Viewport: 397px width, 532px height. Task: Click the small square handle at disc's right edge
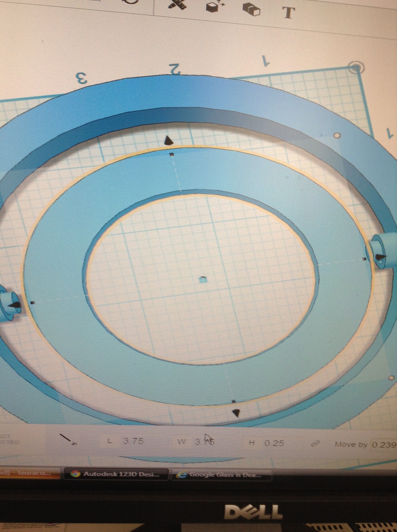[x=365, y=259]
